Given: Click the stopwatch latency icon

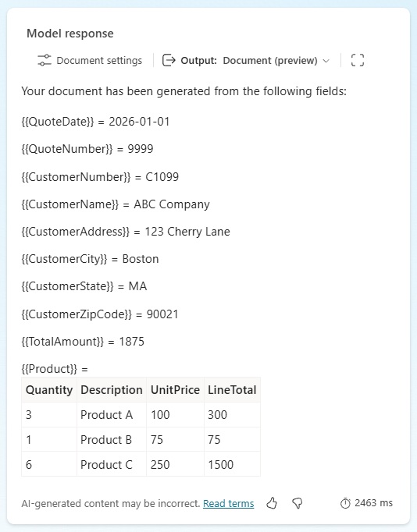Looking at the screenshot, I should click(x=345, y=503).
